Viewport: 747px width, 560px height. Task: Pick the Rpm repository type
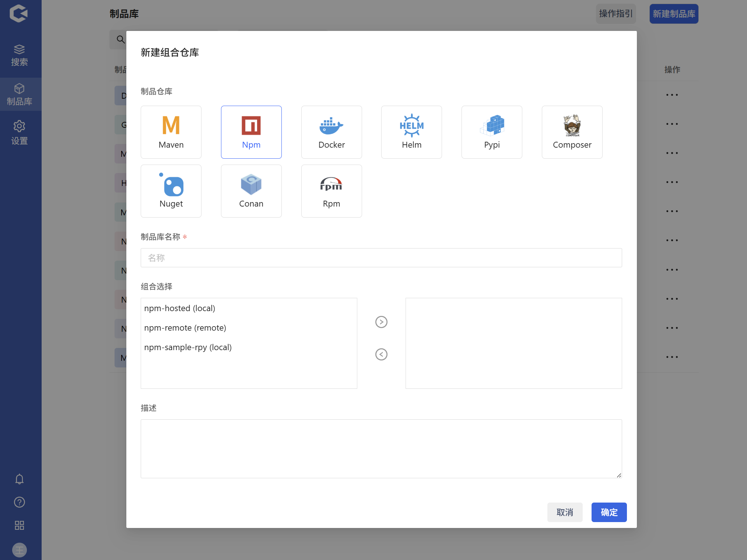(332, 191)
